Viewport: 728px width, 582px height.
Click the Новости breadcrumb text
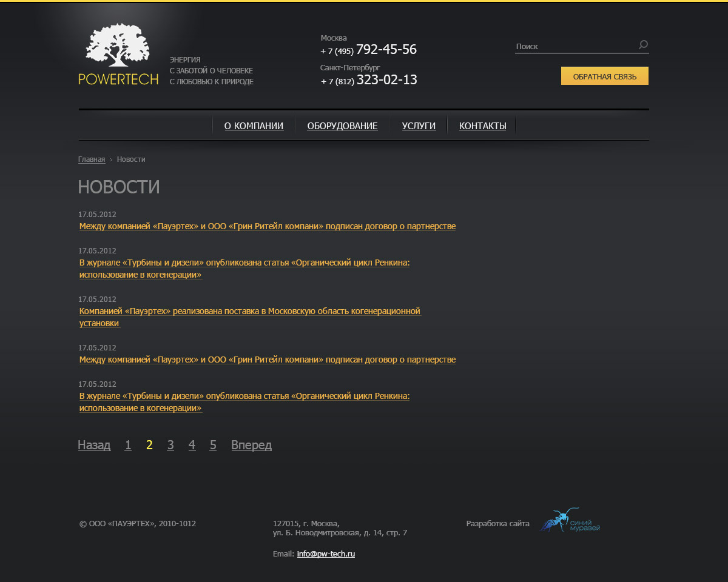pos(131,159)
